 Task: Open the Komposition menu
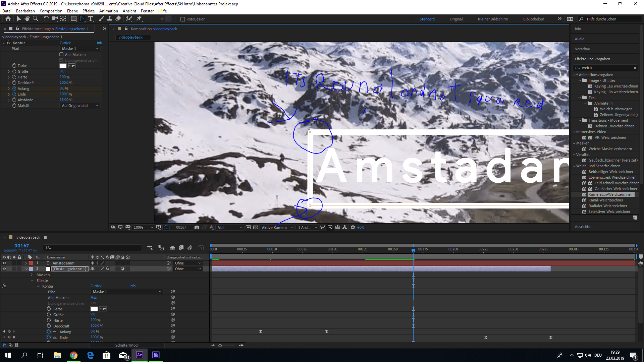(51, 11)
